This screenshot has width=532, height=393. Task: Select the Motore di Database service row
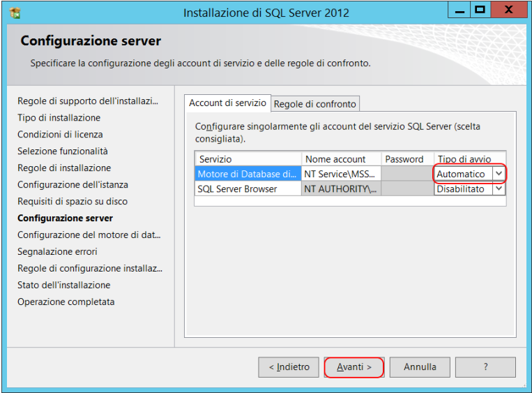click(x=248, y=174)
